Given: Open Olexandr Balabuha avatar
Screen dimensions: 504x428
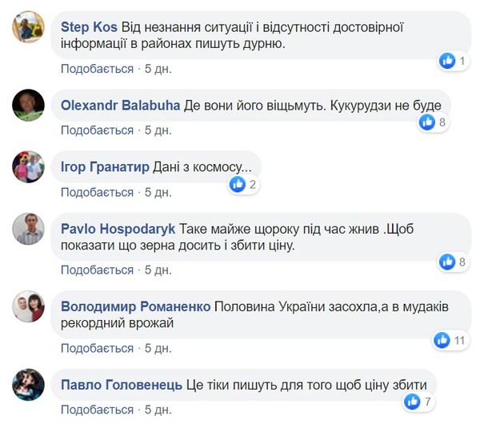Looking at the screenshot, I should [x=28, y=106].
